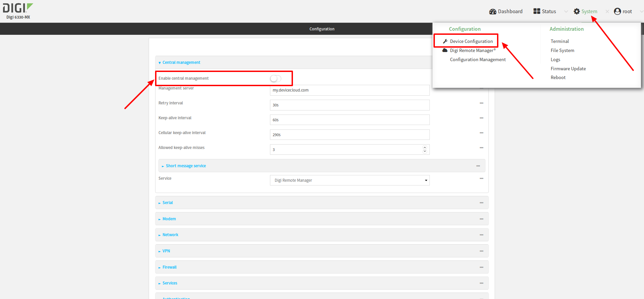Expand the Short message service section
This screenshot has height=299, width=644.
(185, 166)
